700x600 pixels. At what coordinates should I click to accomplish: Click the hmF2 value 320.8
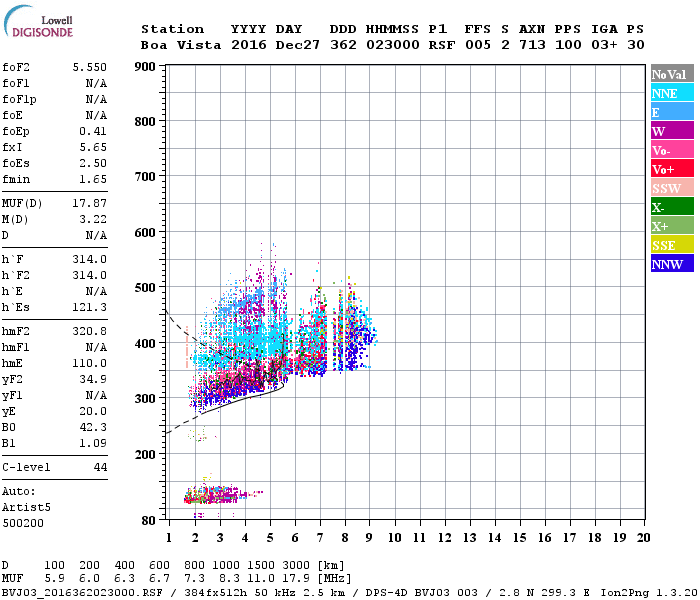90,331
